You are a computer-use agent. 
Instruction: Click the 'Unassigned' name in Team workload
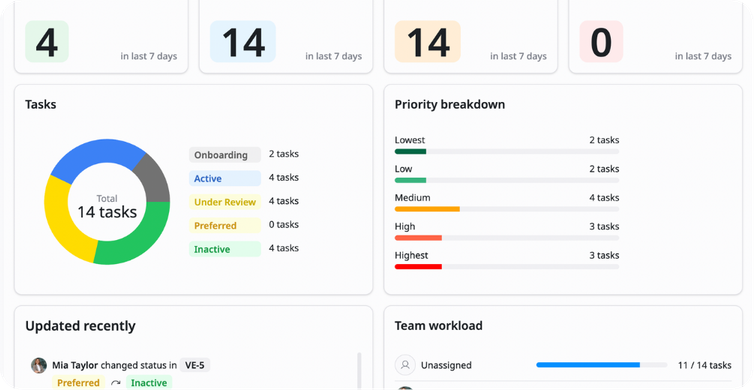coord(446,365)
